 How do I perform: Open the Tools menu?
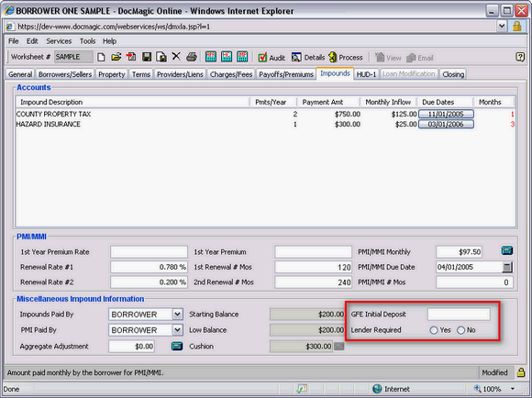point(87,41)
